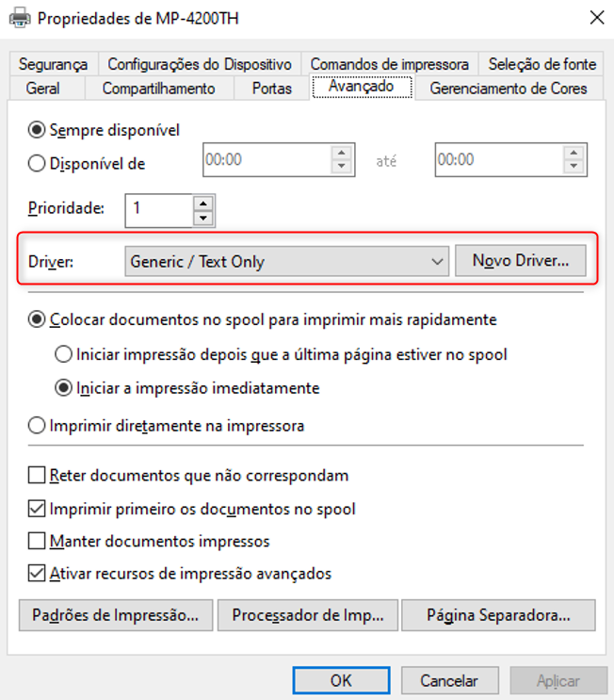Click Padrões de Impressão button

[115, 615]
